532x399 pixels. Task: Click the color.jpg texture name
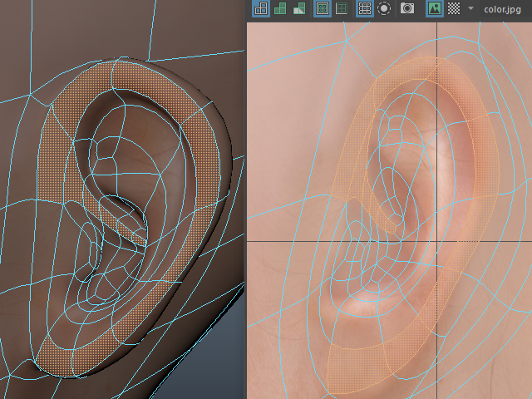[x=504, y=8]
